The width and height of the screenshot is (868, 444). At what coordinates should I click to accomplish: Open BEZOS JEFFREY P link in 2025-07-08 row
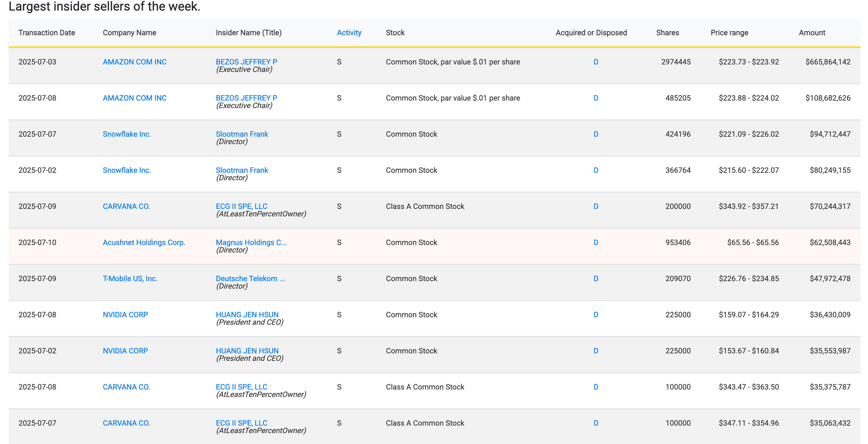(246, 98)
